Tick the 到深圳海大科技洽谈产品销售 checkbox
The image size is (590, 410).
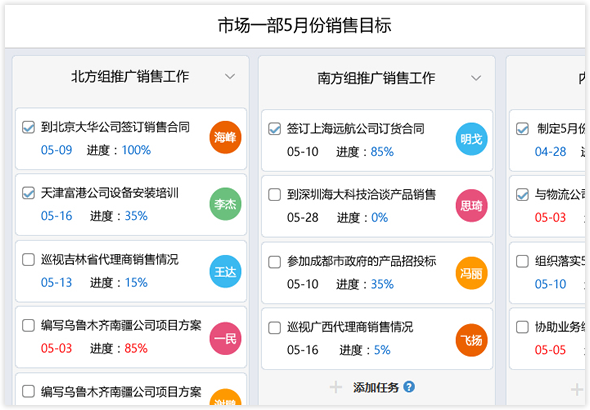(275, 194)
